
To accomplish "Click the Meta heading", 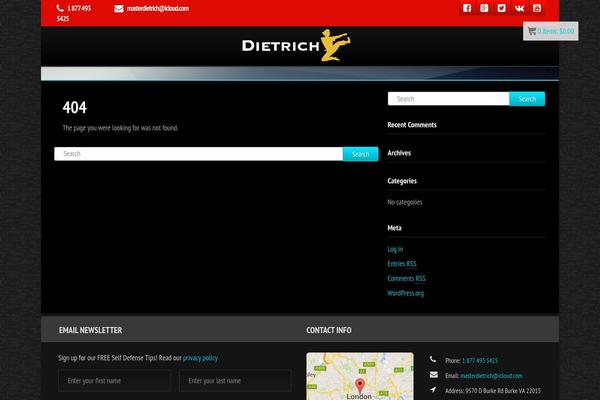I will [x=394, y=228].
